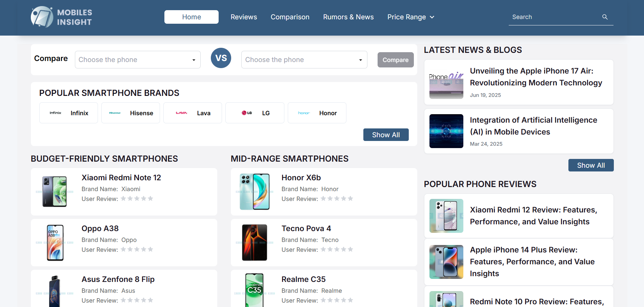Image resolution: width=644 pixels, height=307 pixels.
Task: Open Honor X6b phone image
Action: 255,192
